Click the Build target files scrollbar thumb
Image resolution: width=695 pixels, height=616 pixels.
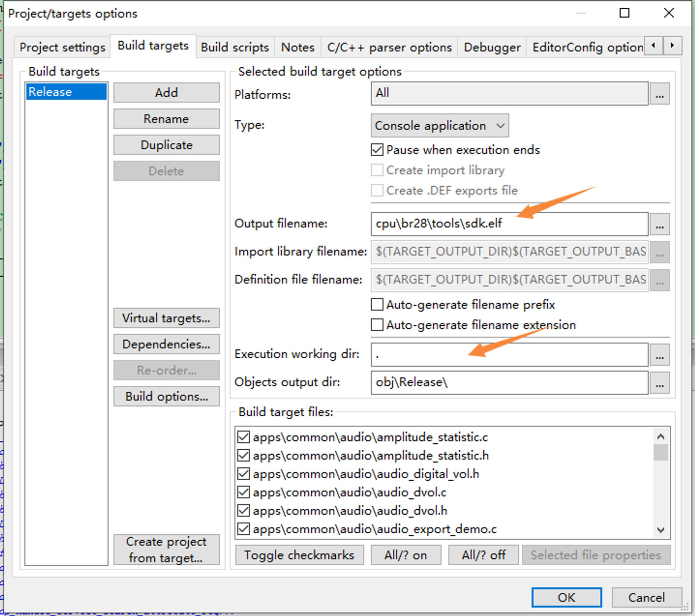tap(661, 452)
